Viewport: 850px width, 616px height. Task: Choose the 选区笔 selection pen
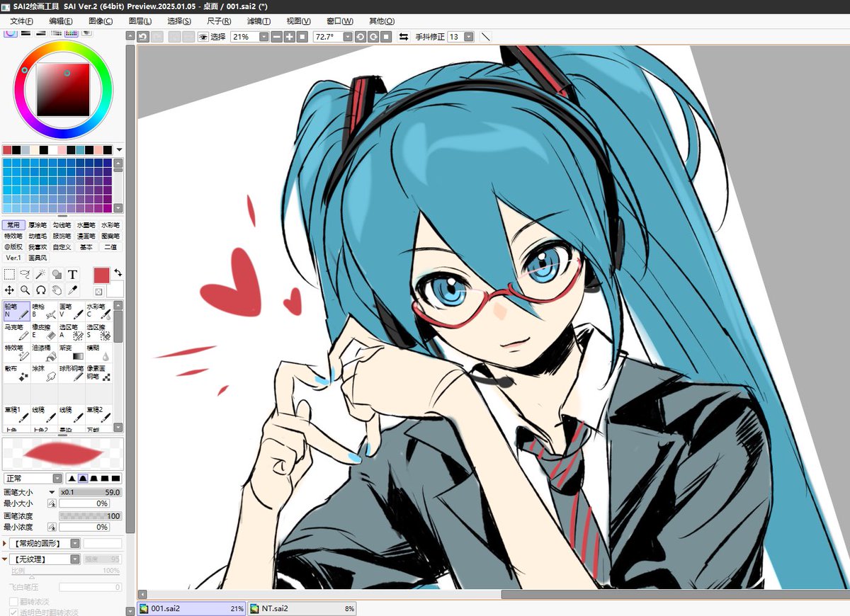[71, 331]
